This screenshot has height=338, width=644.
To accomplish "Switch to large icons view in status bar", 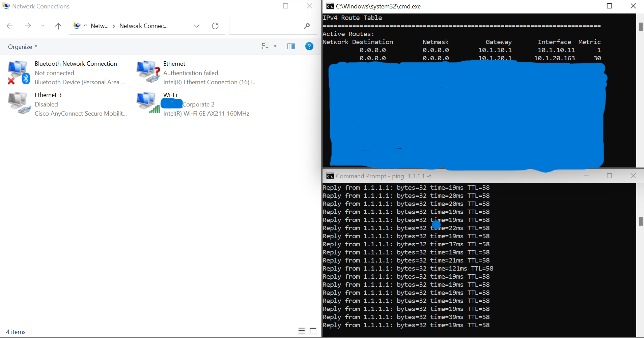I will coord(313,331).
